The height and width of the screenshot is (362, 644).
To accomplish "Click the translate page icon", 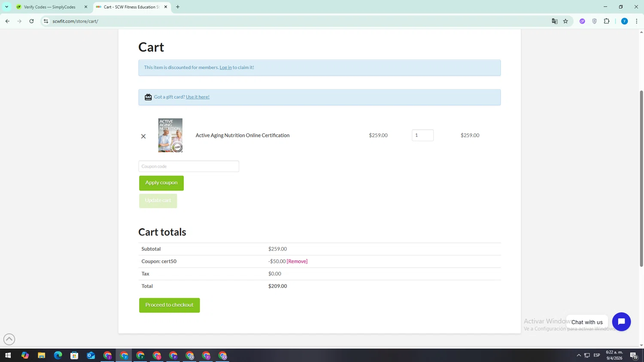I will [x=554, y=21].
